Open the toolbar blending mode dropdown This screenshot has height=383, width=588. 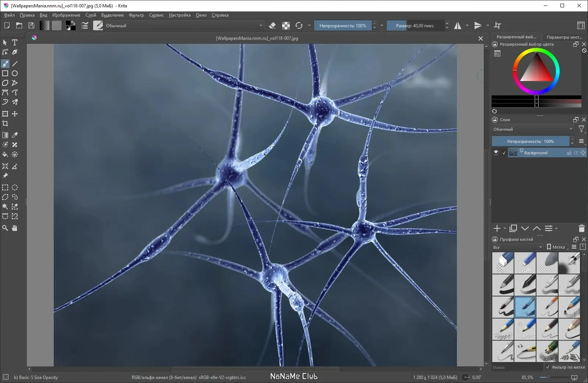184,25
